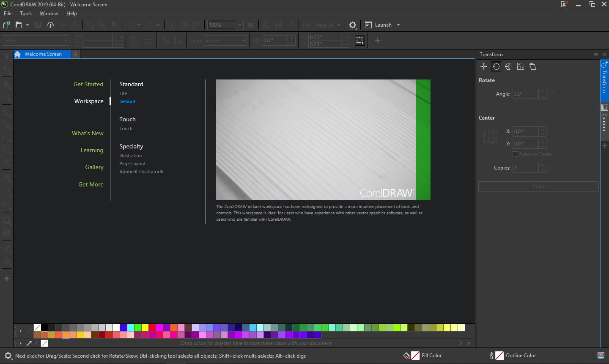
Task: Select the Size icon in Transform panel
Action: point(521,66)
